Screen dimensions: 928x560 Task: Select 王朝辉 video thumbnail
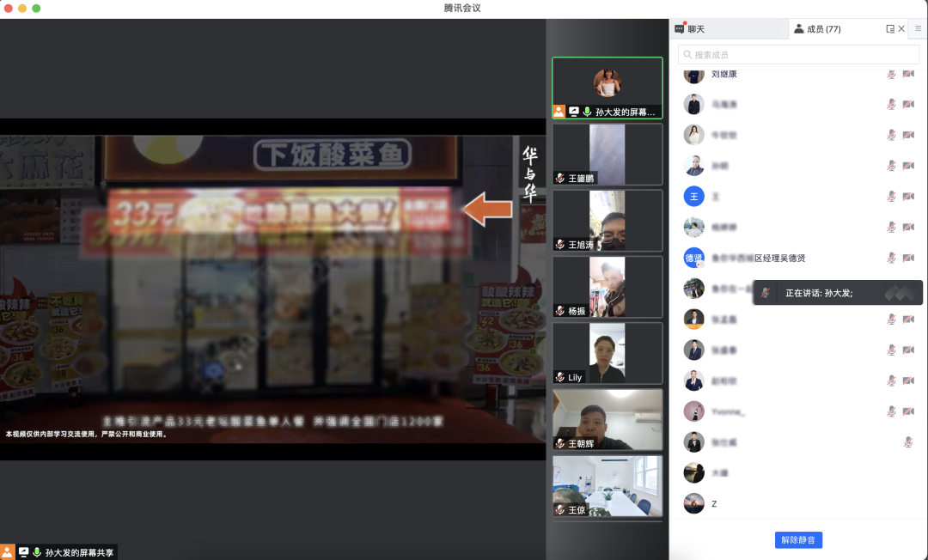pos(607,419)
